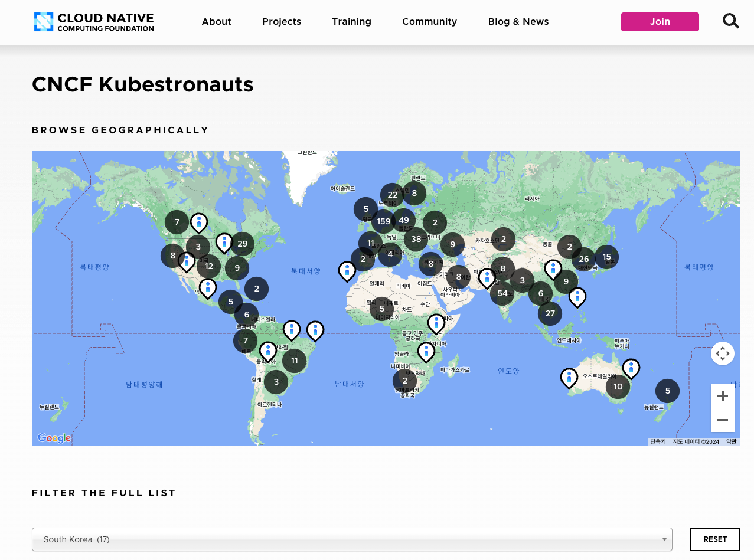Open the Training menu
The height and width of the screenshot is (560, 754).
[x=352, y=22]
